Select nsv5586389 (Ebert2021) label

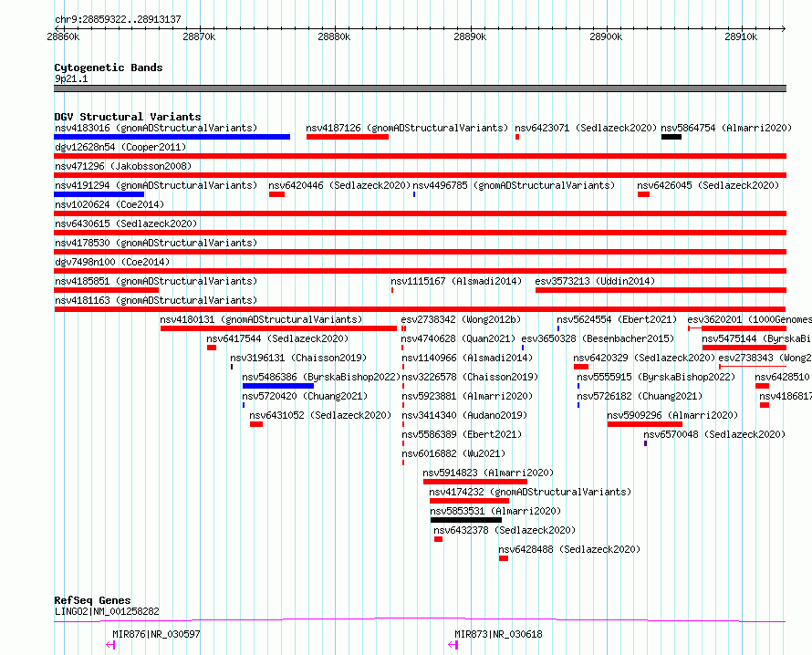pos(462,434)
